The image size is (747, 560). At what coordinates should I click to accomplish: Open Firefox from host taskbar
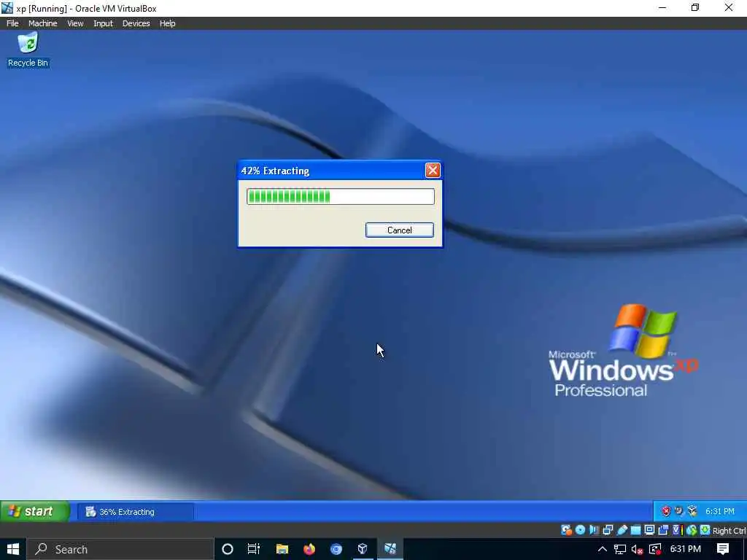pyautogui.click(x=309, y=549)
